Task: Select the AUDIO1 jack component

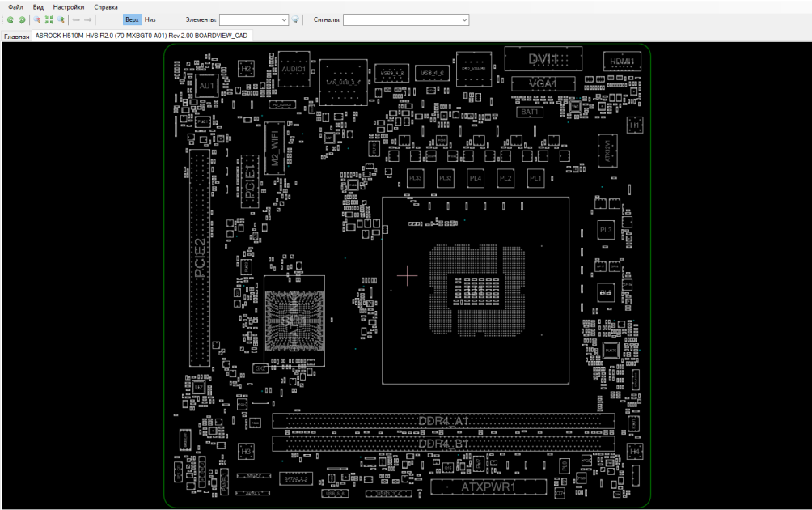Action: 294,69
